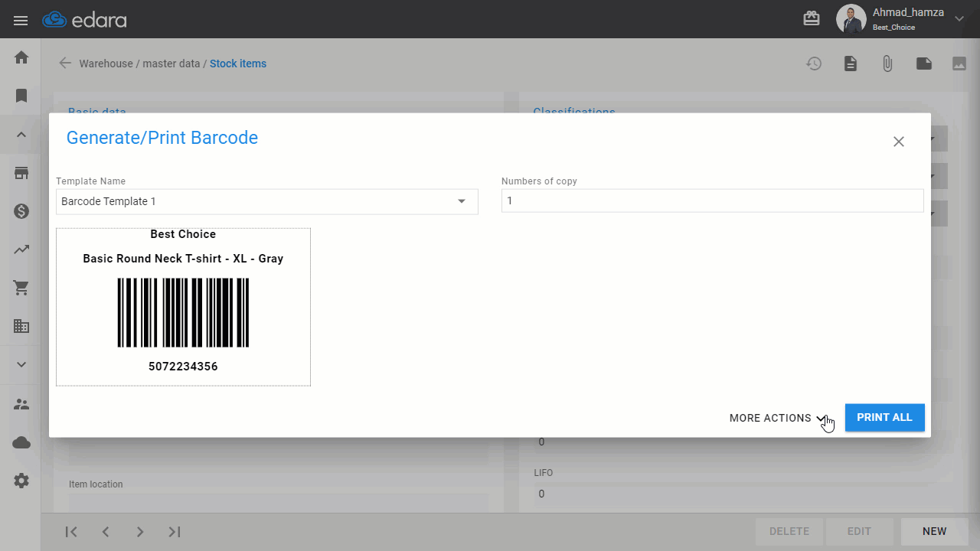The width and height of the screenshot is (980, 551).
Task: Open the image icon in page toolbar
Action: click(959, 64)
